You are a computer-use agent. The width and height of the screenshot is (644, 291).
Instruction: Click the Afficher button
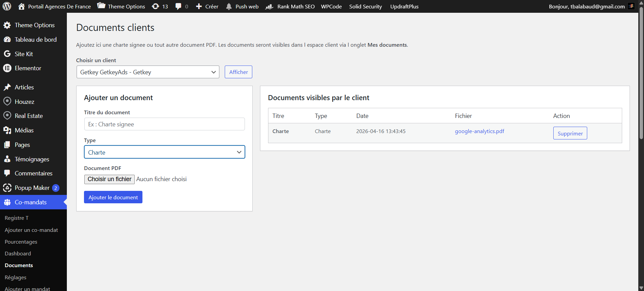239,72
